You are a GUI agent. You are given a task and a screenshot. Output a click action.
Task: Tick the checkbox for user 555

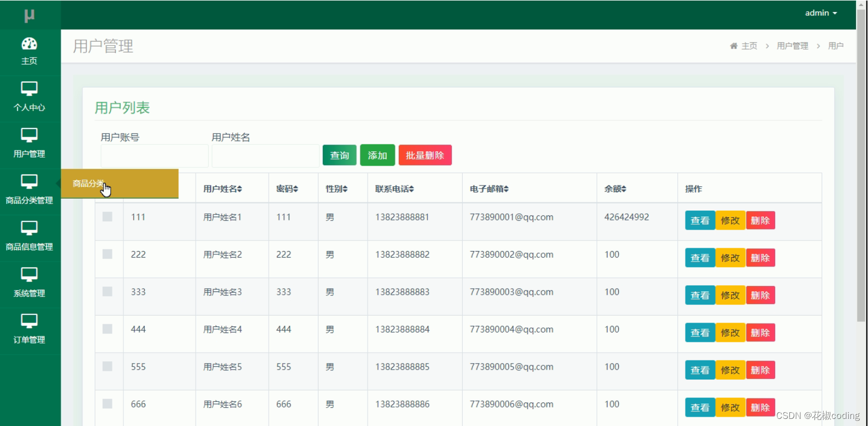click(108, 366)
